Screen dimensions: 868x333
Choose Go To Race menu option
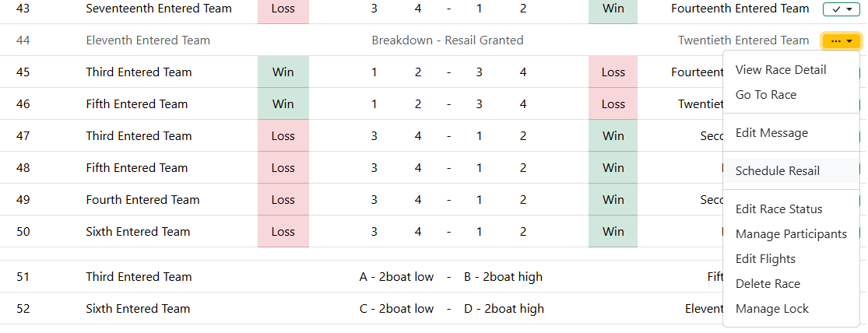point(766,95)
